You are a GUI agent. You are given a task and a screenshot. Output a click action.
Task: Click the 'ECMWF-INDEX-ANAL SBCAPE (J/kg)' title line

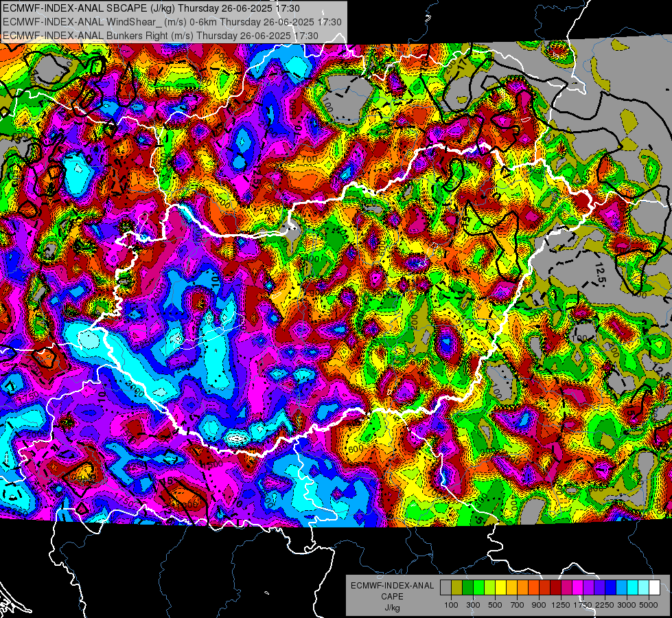[x=151, y=8]
